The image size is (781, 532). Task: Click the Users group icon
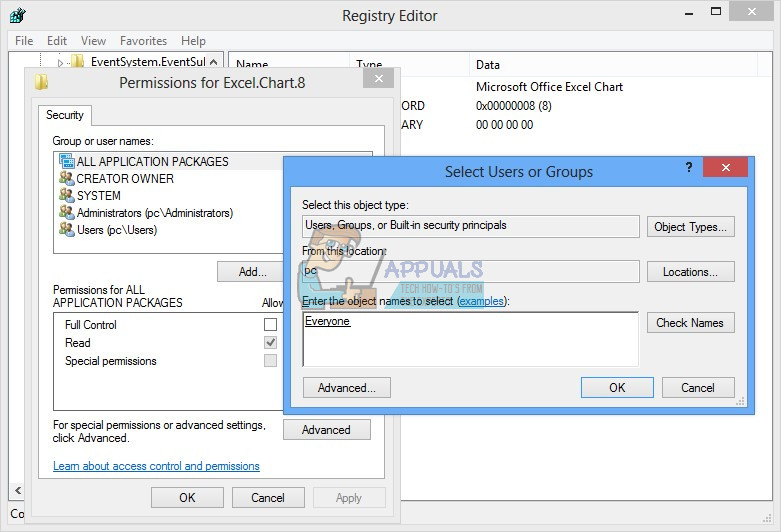[x=67, y=229]
